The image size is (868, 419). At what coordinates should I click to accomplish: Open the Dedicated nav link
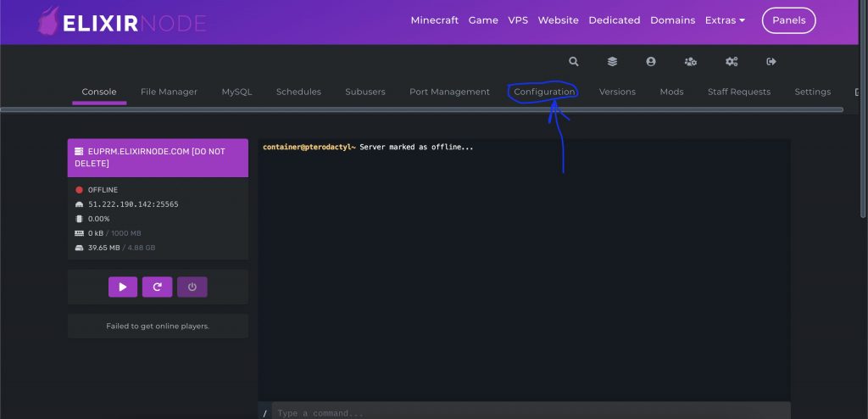(x=615, y=20)
